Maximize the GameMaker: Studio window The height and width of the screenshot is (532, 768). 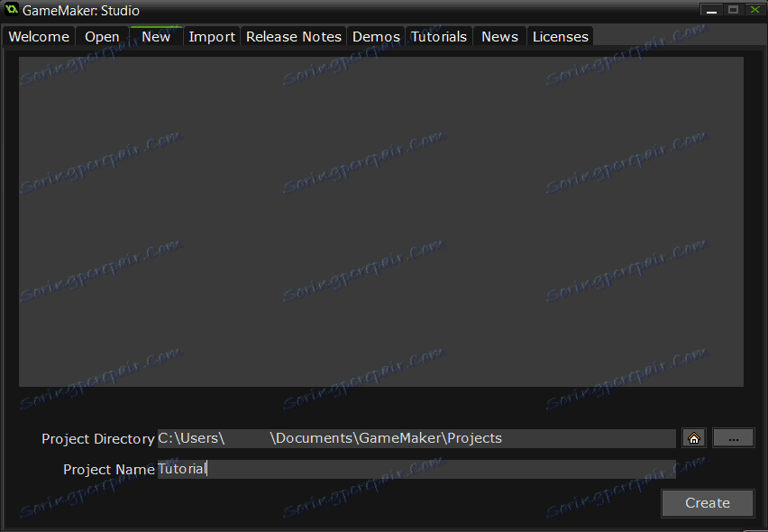tap(733, 10)
